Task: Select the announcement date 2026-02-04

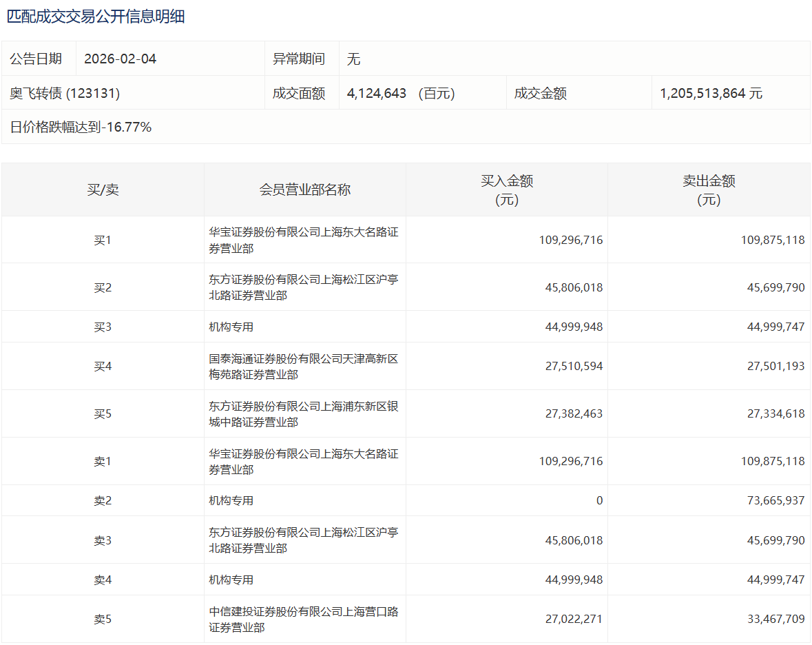Action: 120,59
